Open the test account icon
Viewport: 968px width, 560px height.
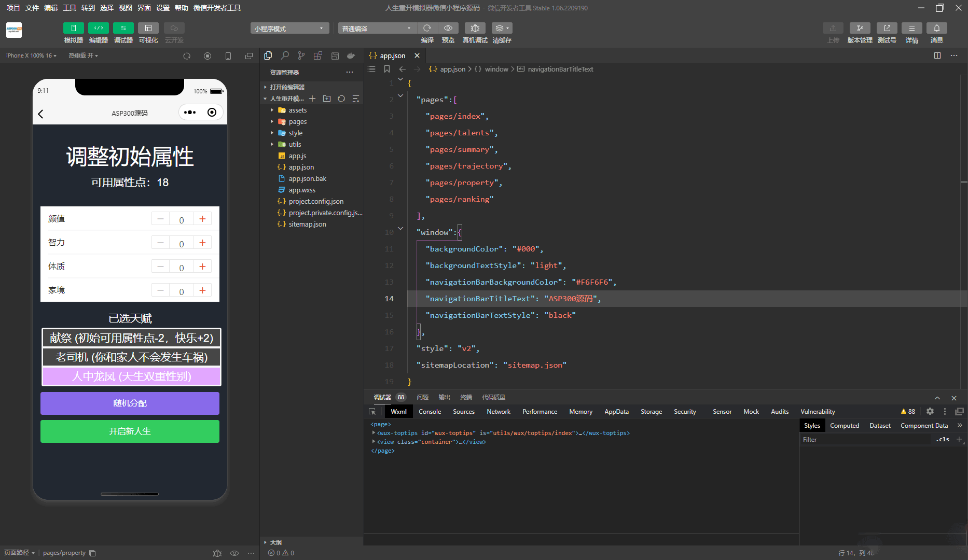tap(887, 28)
